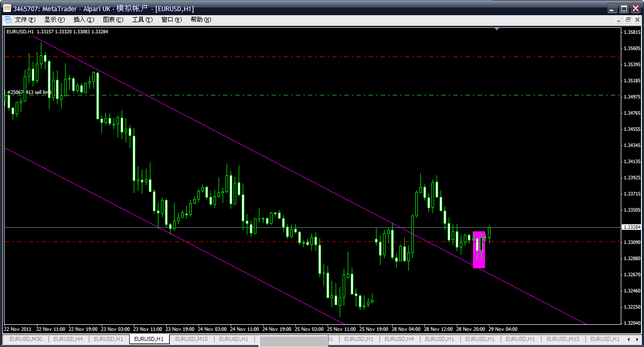Click time axis label 28 Nov 20:00
The image size is (644, 347).
pos(470,329)
